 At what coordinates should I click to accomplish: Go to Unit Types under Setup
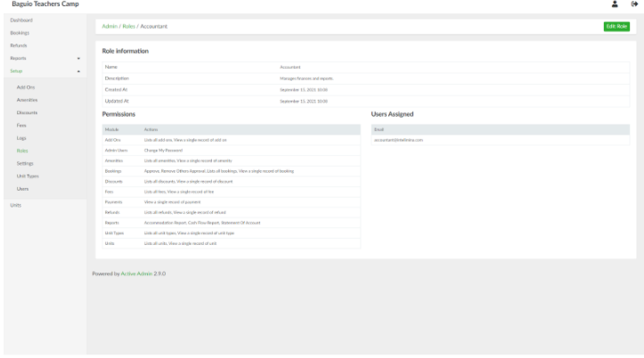pos(28,176)
